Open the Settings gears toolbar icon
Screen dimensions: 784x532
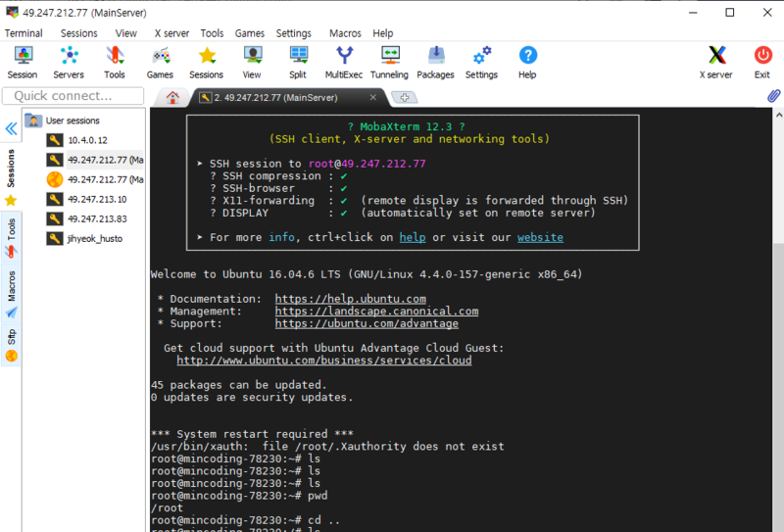(x=481, y=63)
